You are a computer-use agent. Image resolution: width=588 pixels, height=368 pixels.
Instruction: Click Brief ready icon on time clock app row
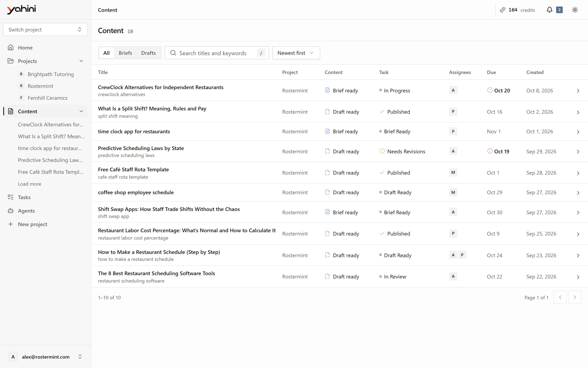(x=327, y=131)
